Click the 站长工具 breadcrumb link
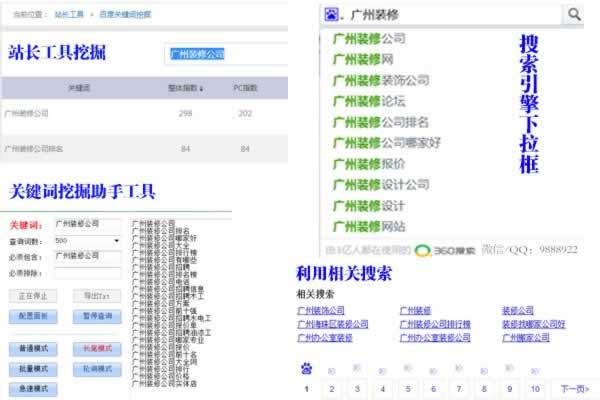 [x=69, y=15]
